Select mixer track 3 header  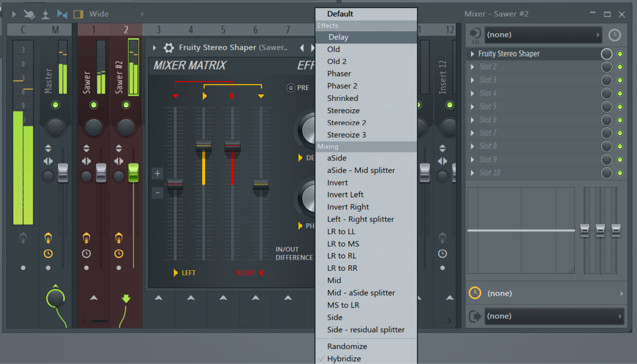158,30
